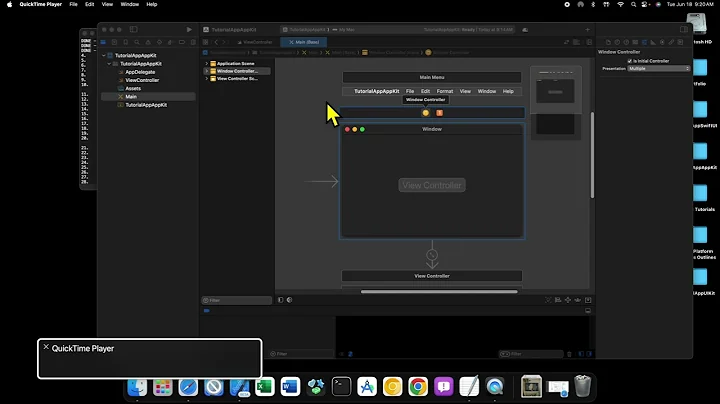Open the Window menu in storyboard menu bar
The width and height of the screenshot is (720, 404).
(x=487, y=91)
